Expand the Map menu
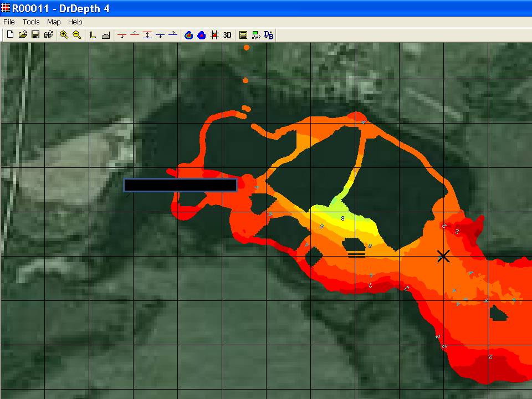The image size is (532, 399). point(54,22)
